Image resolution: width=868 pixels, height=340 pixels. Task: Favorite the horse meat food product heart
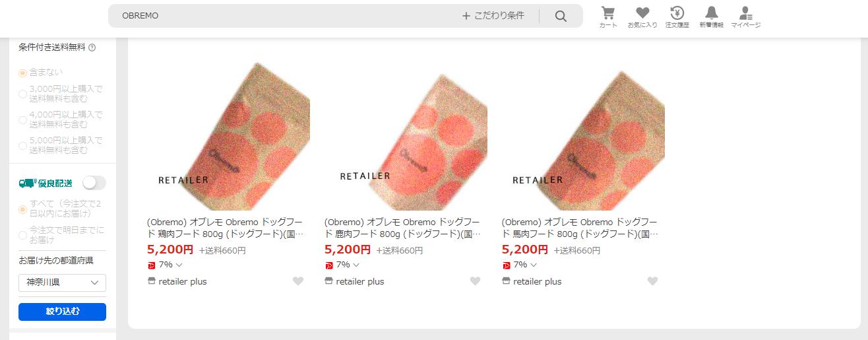pyautogui.click(x=652, y=281)
